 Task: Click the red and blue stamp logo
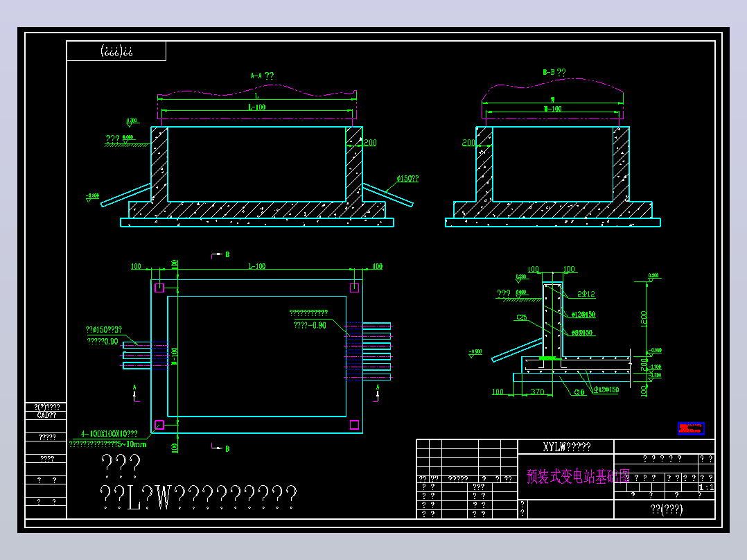[691, 428]
